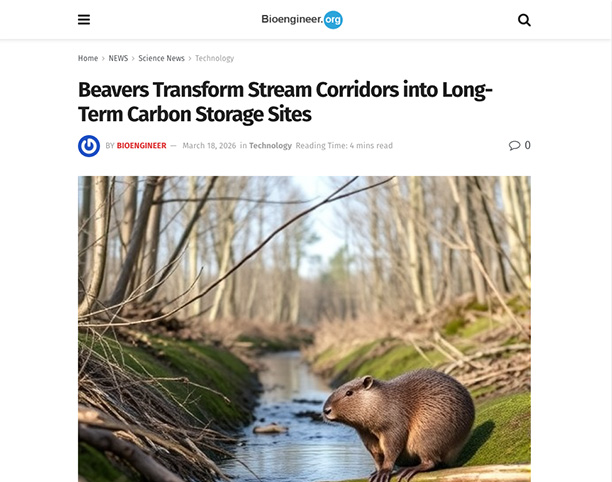This screenshot has height=482, width=612.
Task: Open the beaver stream featured image
Action: point(304,329)
